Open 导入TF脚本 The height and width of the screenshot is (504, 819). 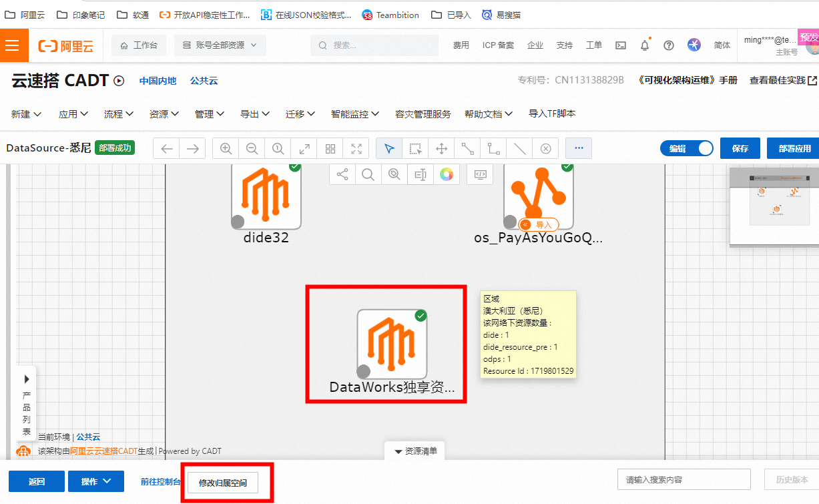552,114
